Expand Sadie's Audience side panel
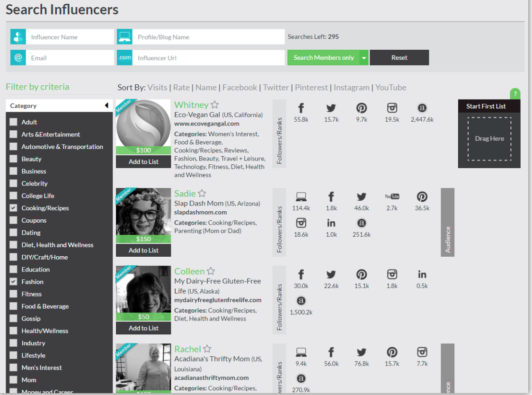This screenshot has width=532, height=395. click(447, 223)
